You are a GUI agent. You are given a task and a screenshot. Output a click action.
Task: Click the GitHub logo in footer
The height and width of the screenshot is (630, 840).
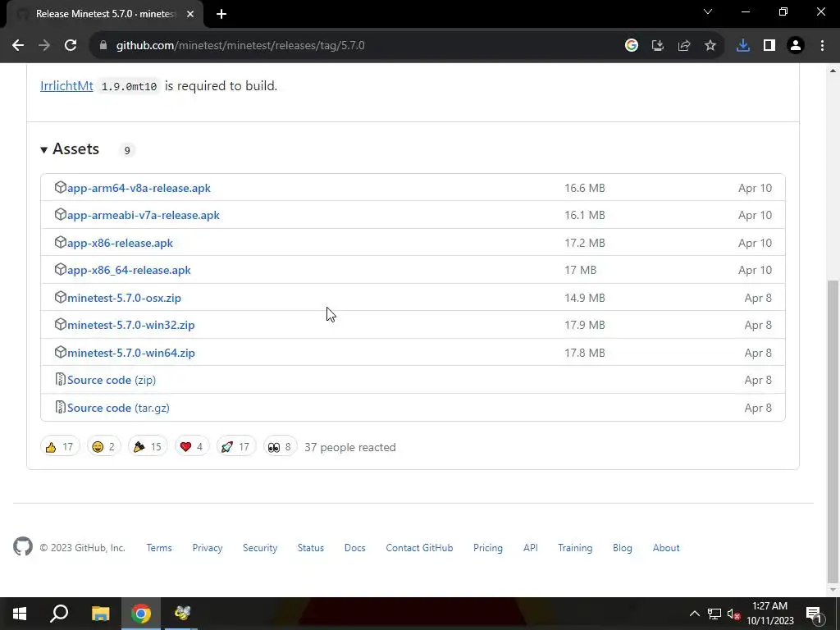[x=23, y=547]
